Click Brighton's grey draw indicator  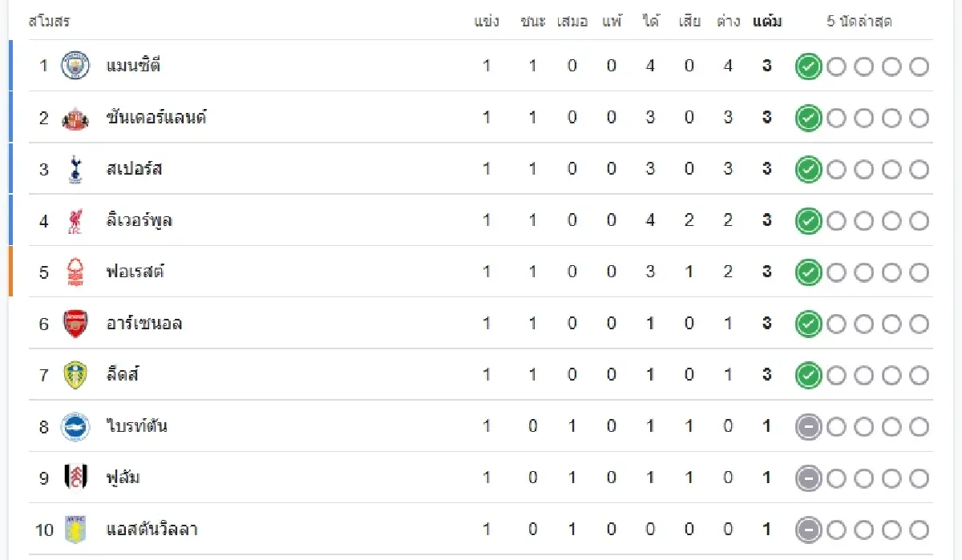(x=808, y=427)
